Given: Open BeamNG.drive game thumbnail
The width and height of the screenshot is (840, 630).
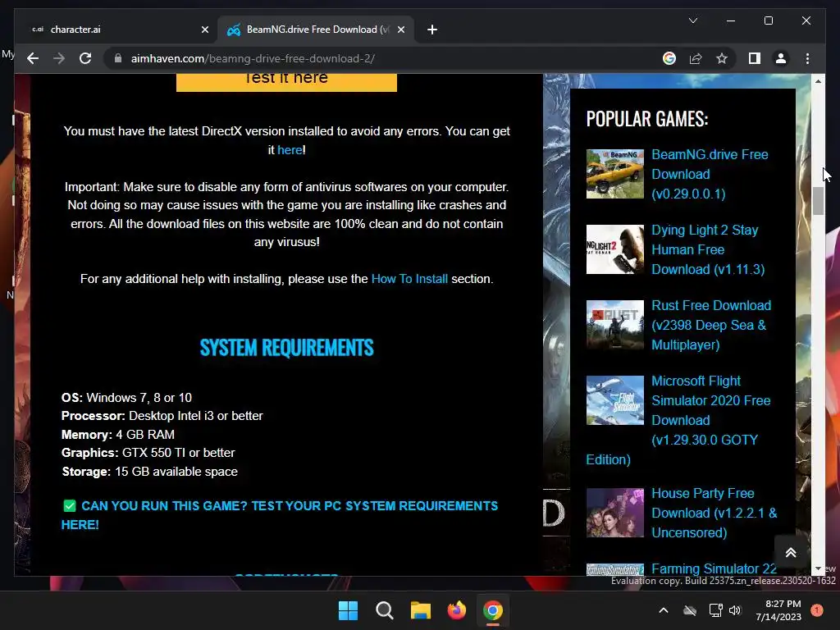Looking at the screenshot, I should coord(615,174).
